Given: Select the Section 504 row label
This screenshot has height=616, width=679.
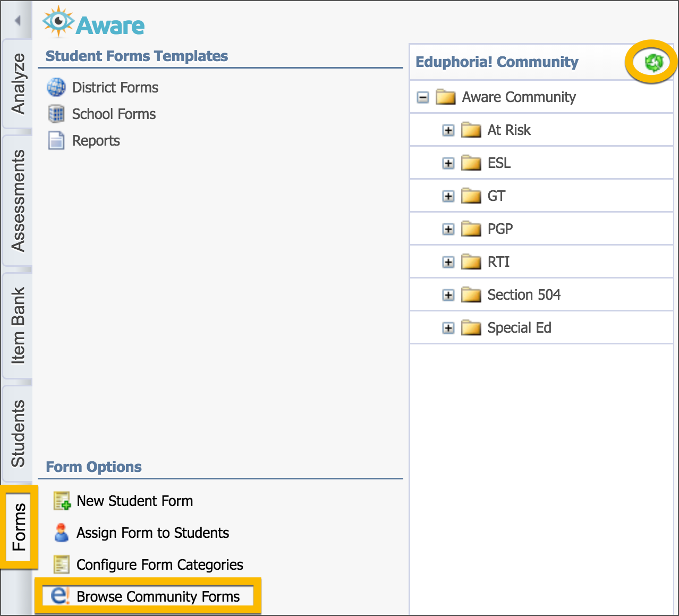Looking at the screenshot, I should pos(524,295).
